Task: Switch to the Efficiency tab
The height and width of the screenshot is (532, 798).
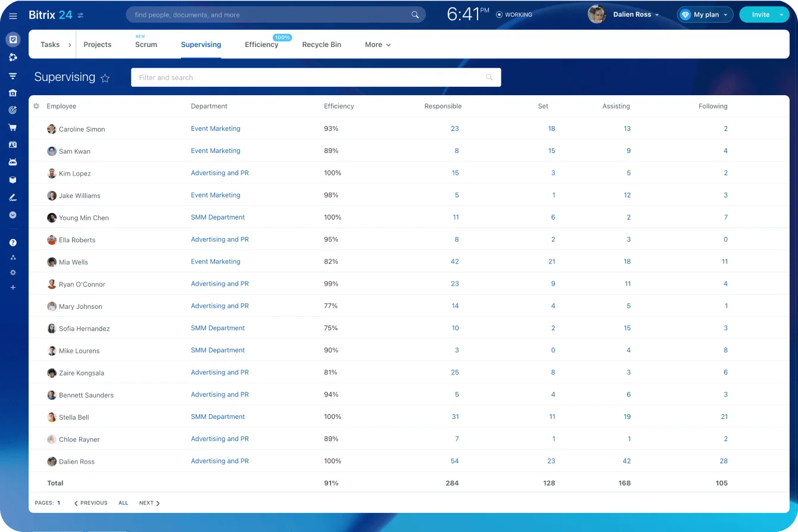Action: [x=261, y=45]
